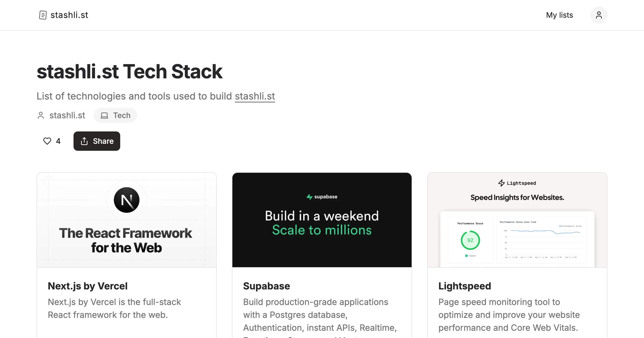Click the Next.js by Vercel card title

(88, 286)
